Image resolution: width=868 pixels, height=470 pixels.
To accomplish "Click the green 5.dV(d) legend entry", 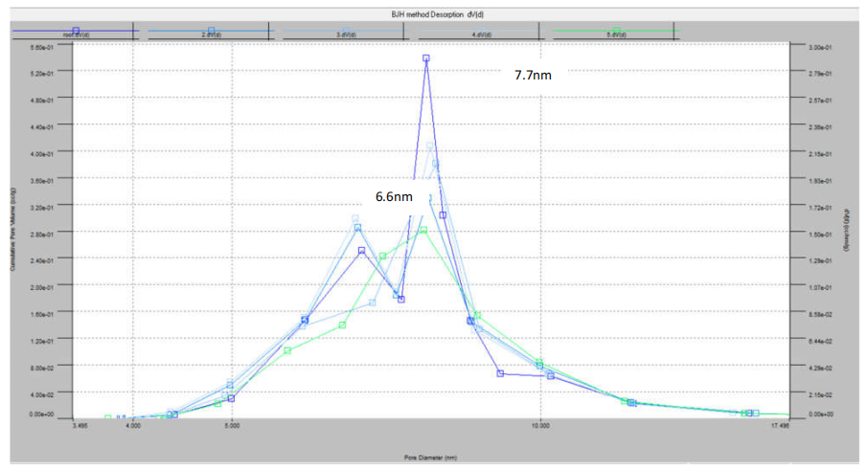I will tap(617, 34).
